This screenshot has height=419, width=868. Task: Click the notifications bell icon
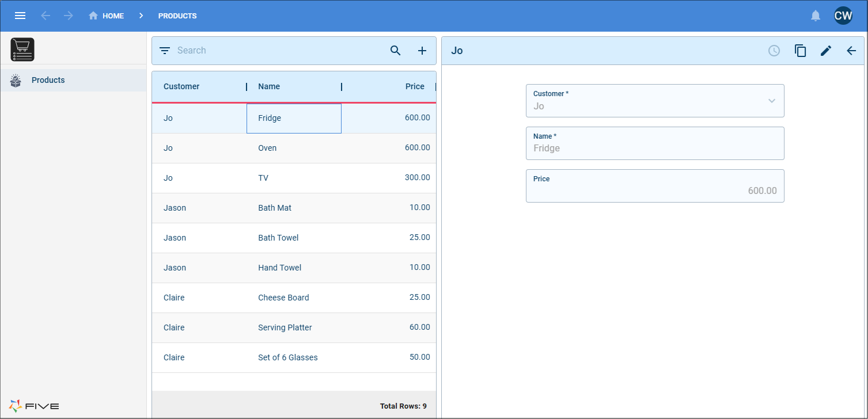tap(816, 16)
